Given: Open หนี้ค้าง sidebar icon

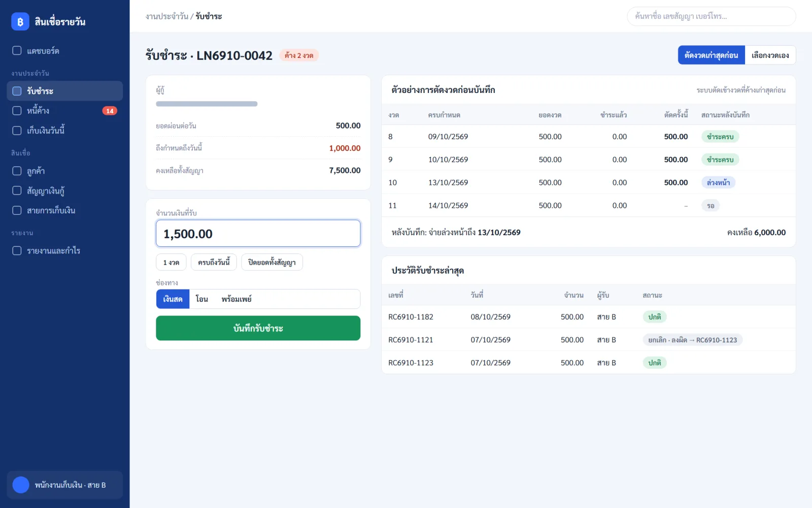Looking at the screenshot, I should click(x=17, y=111).
